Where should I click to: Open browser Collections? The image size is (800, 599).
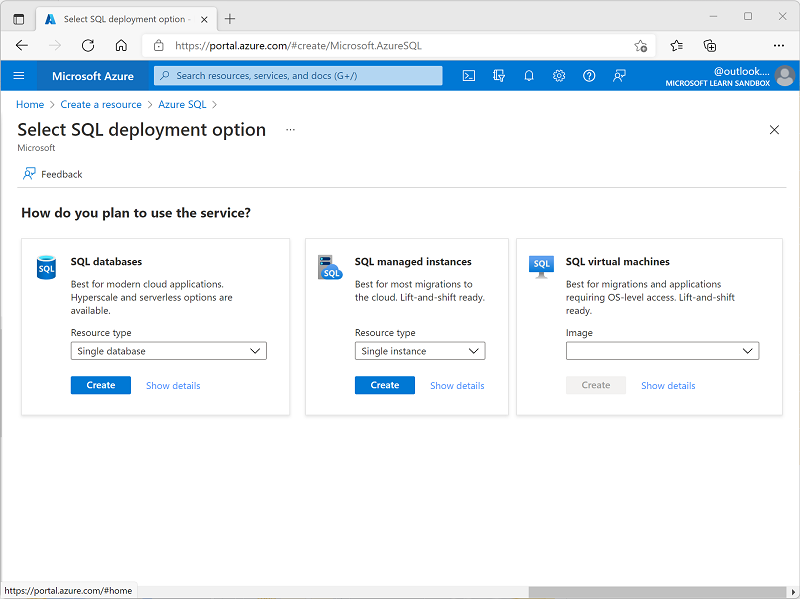[x=710, y=45]
